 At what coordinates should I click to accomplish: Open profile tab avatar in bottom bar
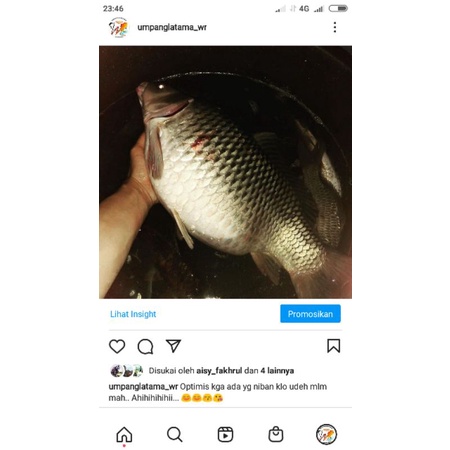point(326,434)
